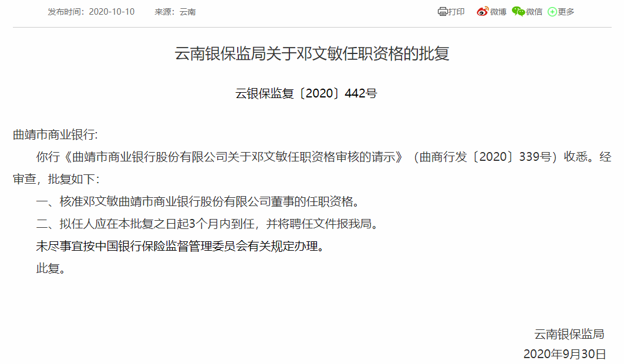Click the closing text 此复。
624x364 pixels.
[x=50, y=269]
